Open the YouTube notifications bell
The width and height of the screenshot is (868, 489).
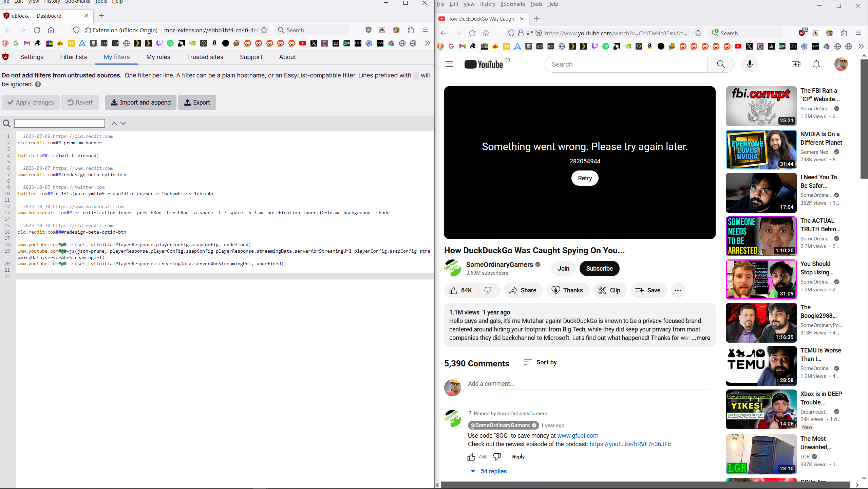(x=816, y=64)
